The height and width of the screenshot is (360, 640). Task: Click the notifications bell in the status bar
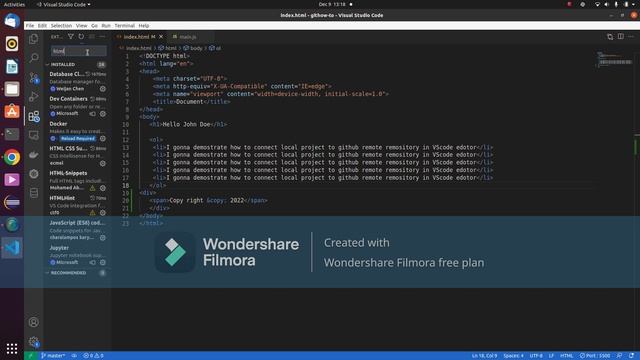[631, 356]
